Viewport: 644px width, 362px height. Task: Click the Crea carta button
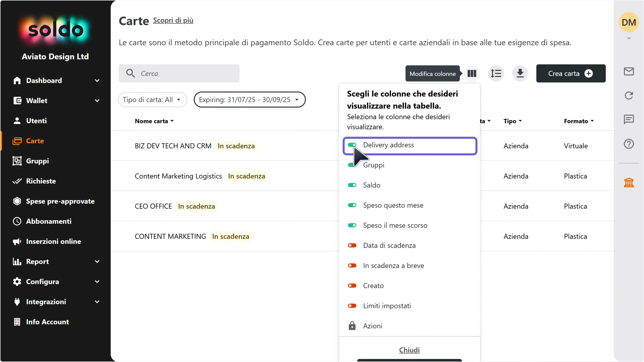coord(571,73)
